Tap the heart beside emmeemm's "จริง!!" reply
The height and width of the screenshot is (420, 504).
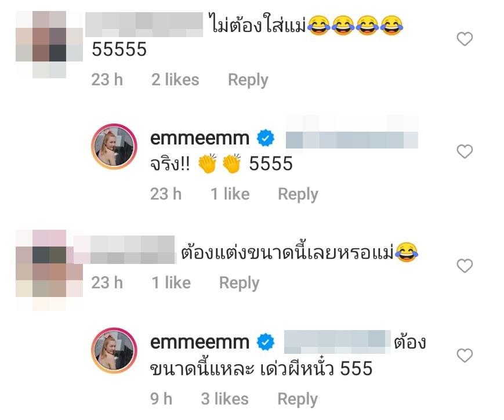click(x=465, y=151)
